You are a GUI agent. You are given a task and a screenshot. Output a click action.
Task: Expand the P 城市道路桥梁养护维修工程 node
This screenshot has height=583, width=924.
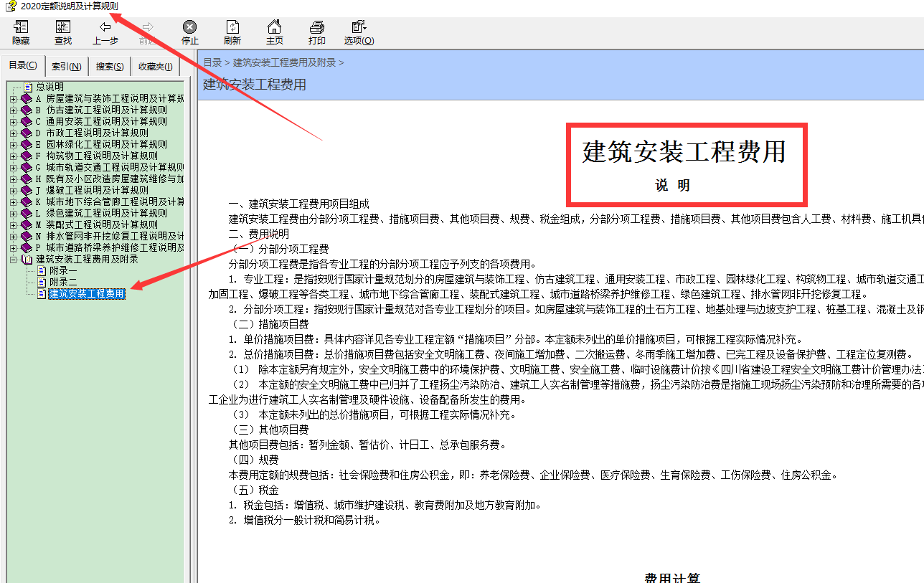coord(12,248)
